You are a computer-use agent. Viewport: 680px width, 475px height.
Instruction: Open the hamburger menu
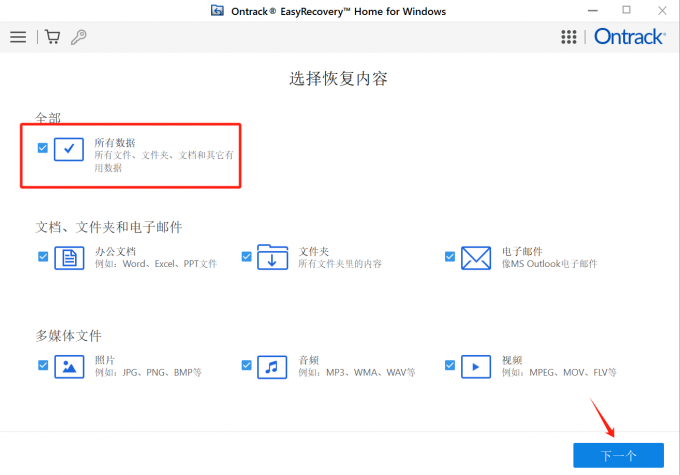pos(18,37)
